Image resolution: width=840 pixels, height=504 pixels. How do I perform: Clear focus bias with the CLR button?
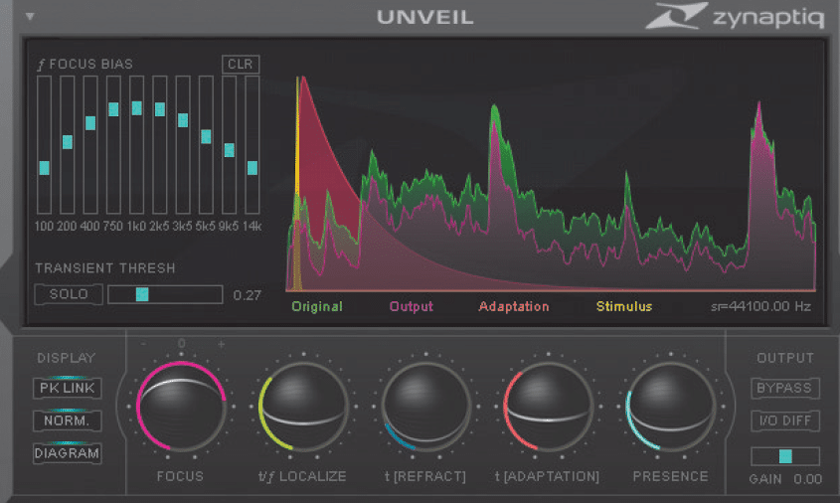(x=241, y=65)
